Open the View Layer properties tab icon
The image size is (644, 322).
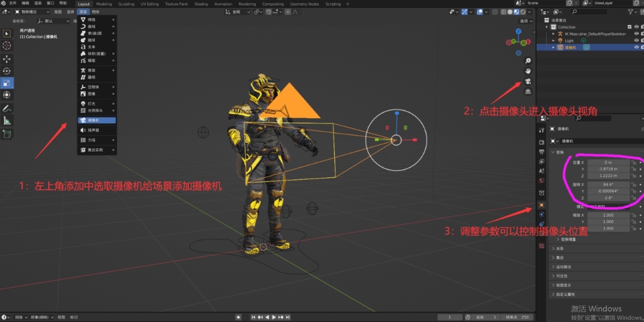tap(542, 161)
